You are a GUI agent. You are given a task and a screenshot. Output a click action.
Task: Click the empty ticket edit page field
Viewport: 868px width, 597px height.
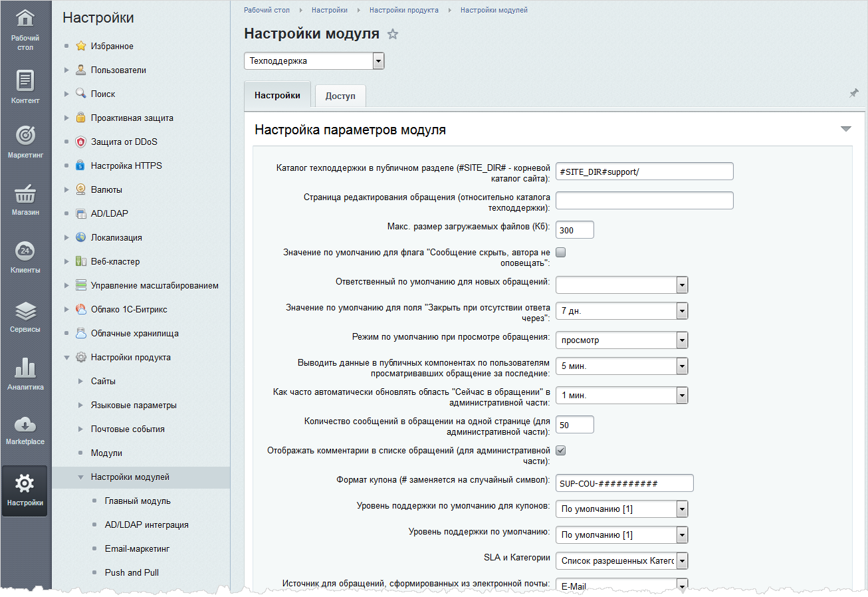[x=645, y=201]
